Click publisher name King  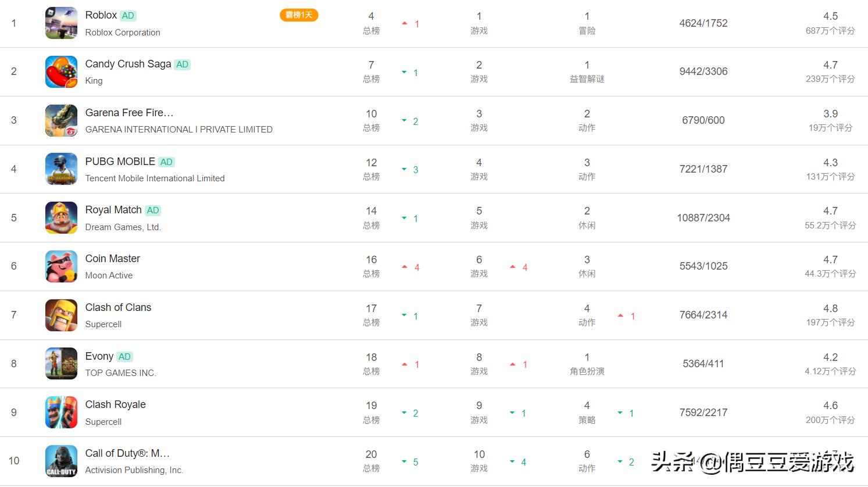pos(94,81)
